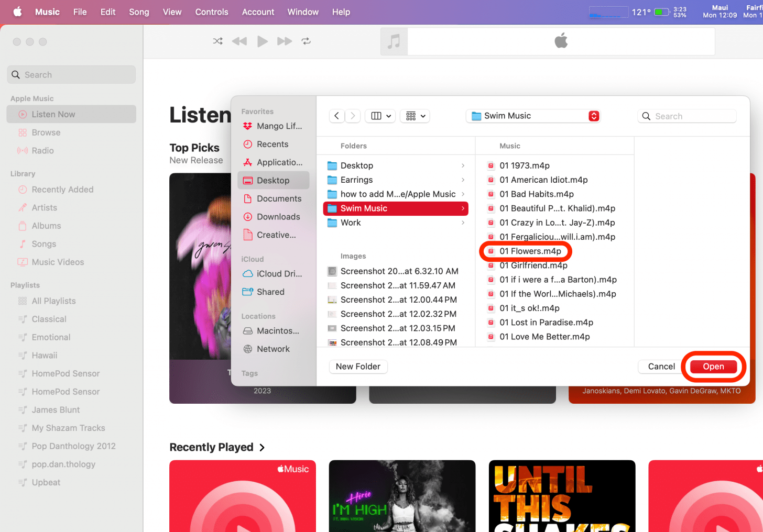Skip to the next track
The image size is (763, 532).
pyautogui.click(x=284, y=41)
